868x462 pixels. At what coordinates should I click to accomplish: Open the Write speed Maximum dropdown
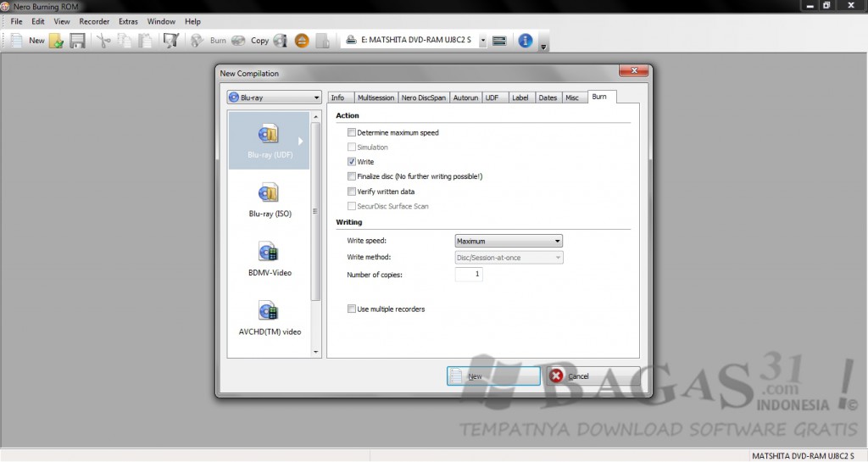[509, 242]
